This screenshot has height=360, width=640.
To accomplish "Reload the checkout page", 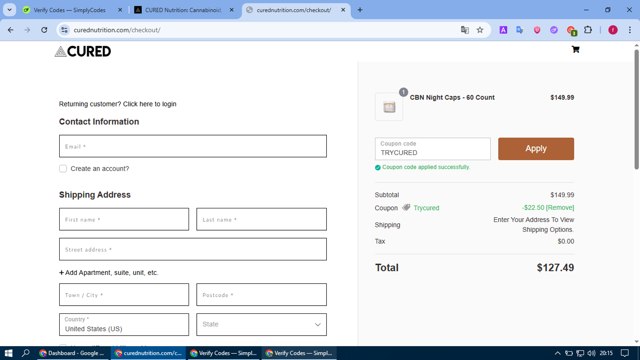I will coord(44,30).
